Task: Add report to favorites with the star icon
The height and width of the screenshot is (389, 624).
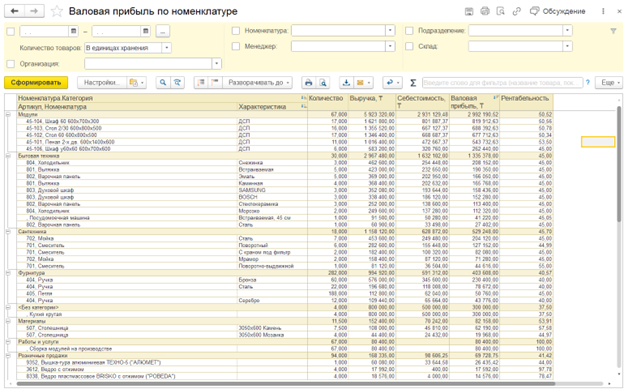Action: (x=57, y=11)
